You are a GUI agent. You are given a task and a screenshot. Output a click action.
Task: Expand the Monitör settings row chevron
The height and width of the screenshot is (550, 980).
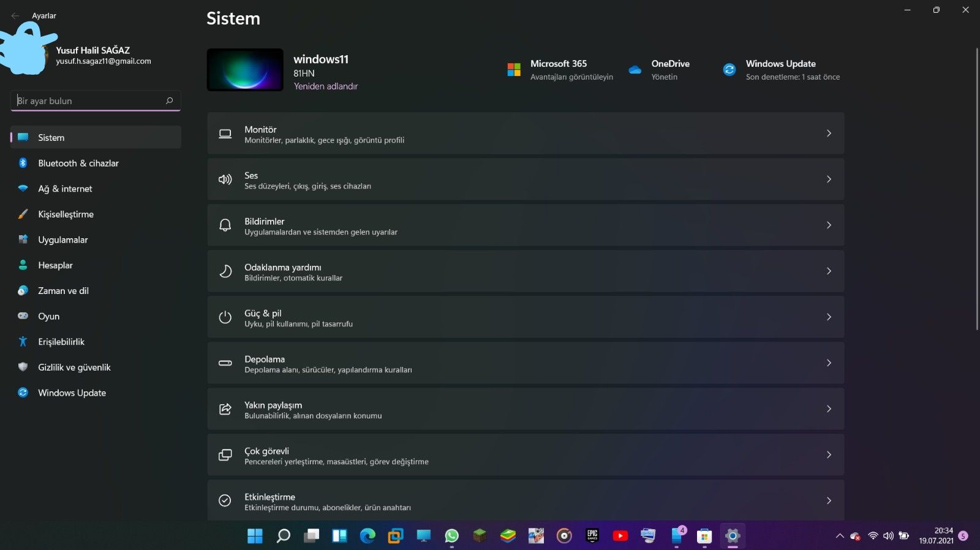coord(829,134)
